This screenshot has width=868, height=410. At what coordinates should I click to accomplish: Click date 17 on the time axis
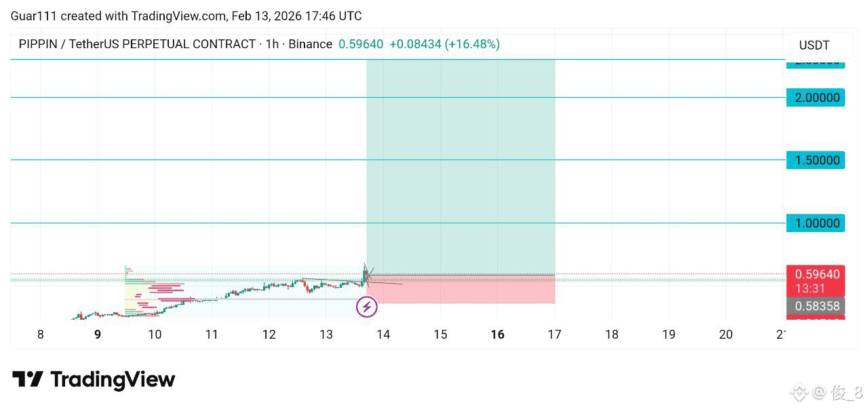[554, 334]
